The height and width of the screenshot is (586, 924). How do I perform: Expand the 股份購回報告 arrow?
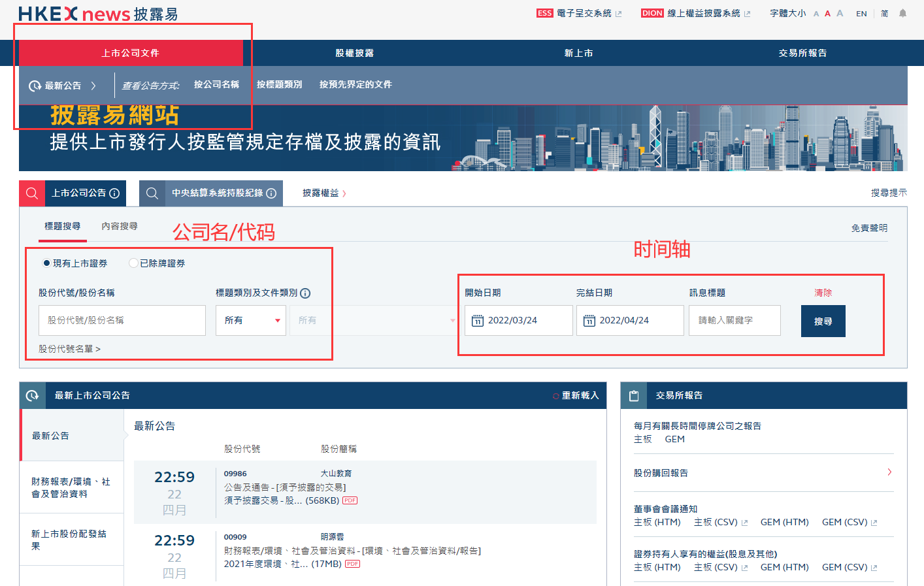pos(889,472)
